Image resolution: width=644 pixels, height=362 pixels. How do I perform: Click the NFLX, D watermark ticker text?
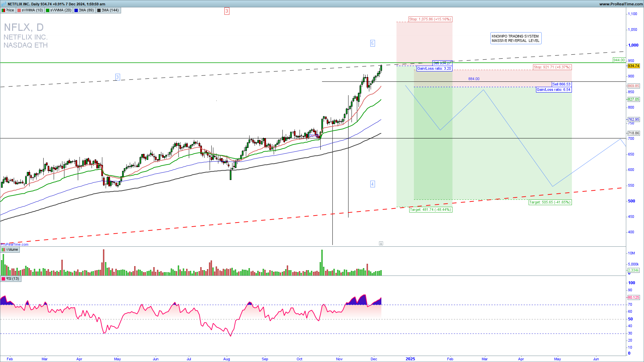24,27
